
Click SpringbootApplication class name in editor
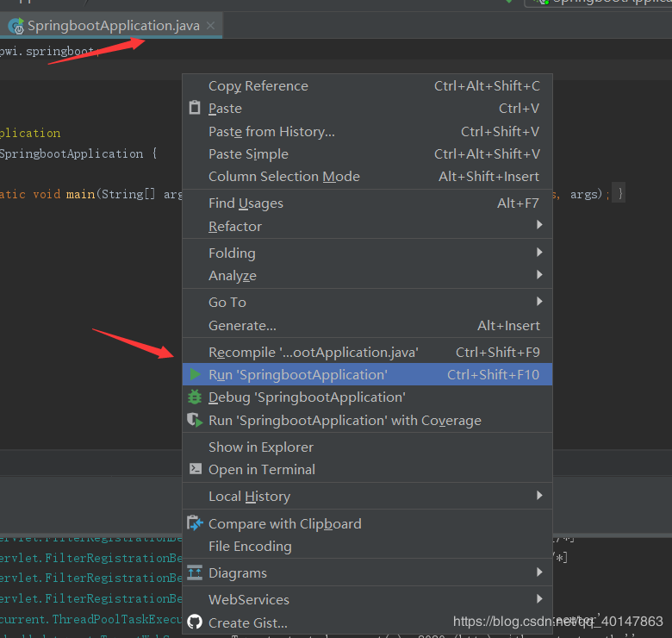[x=71, y=154]
